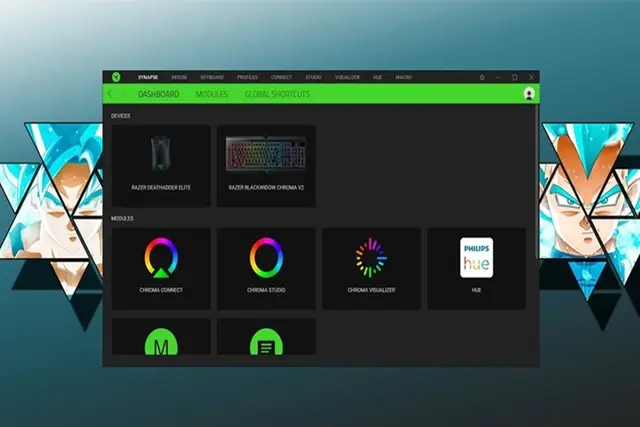Image resolution: width=640 pixels, height=427 pixels.
Task: Open the green document icon module
Action: (266, 337)
